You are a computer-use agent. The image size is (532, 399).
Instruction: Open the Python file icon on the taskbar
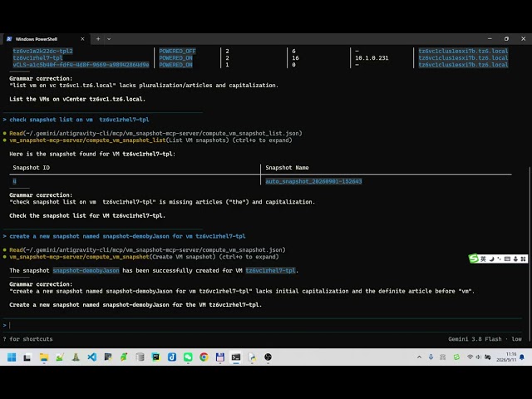pyautogui.click(x=252, y=357)
